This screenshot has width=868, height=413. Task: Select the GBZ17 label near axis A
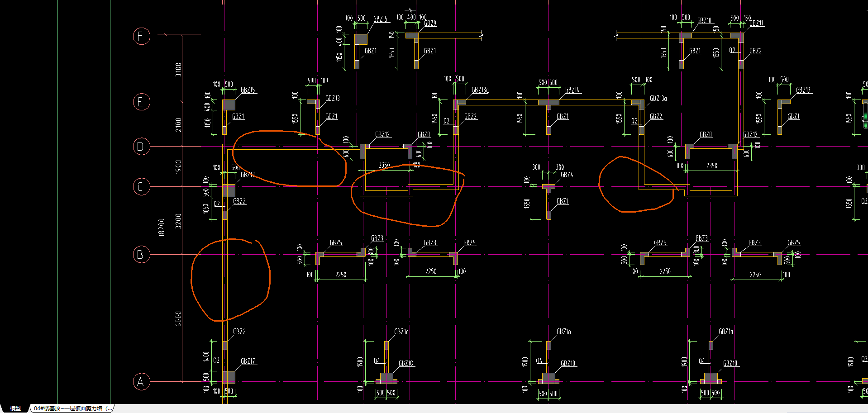pyautogui.click(x=248, y=361)
